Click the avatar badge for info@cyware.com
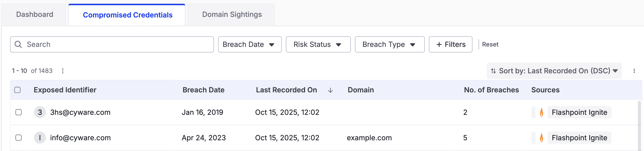The height and width of the screenshot is (151, 644). [x=40, y=138]
